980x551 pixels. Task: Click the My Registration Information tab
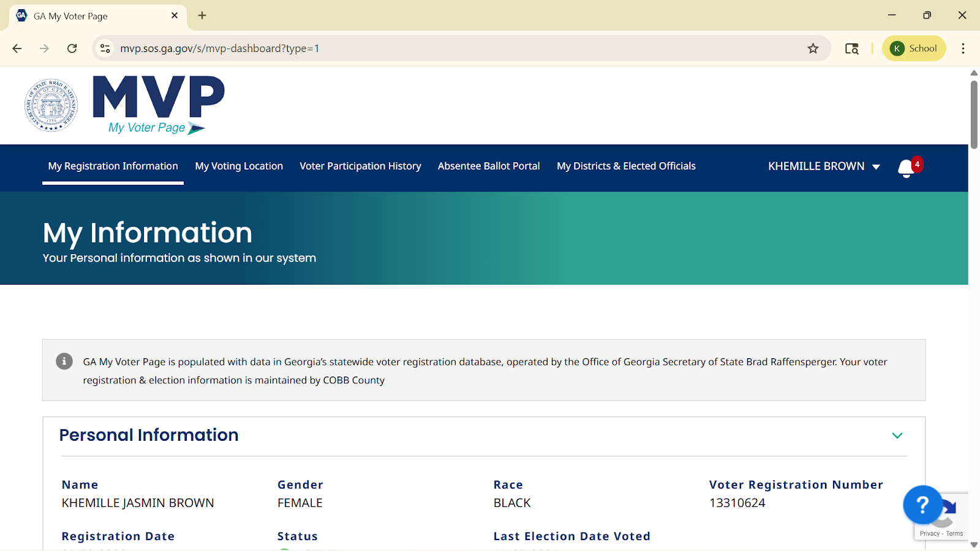coord(113,166)
